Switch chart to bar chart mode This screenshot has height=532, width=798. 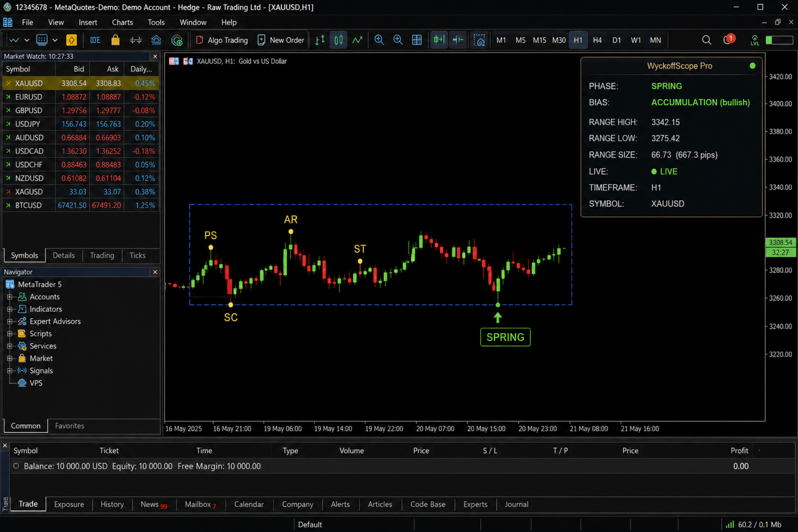pos(320,40)
